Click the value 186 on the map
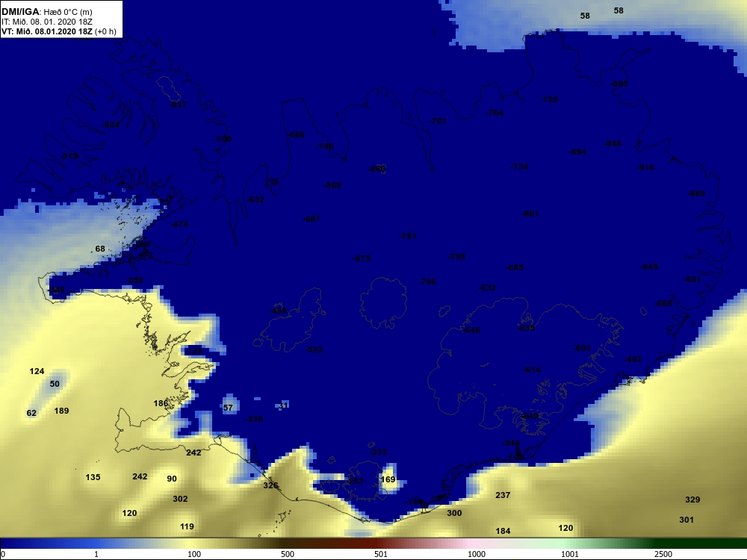Image resolution: width=747 pixels, height=560 pixels. coord(161,403)
